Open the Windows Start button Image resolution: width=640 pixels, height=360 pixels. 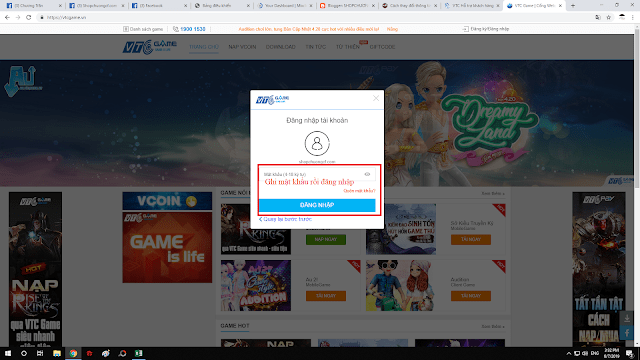tap(8, 353)
